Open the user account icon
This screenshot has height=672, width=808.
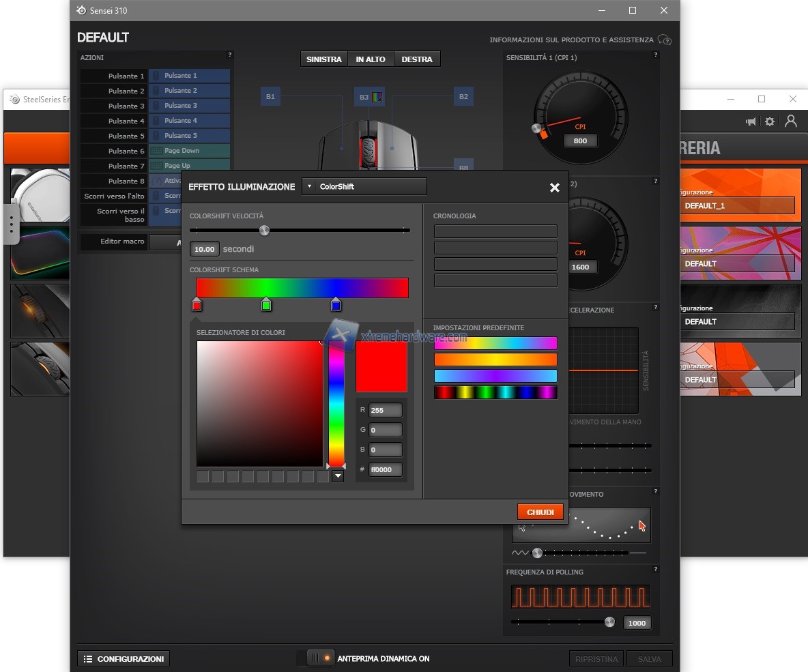tap(791, 121)
